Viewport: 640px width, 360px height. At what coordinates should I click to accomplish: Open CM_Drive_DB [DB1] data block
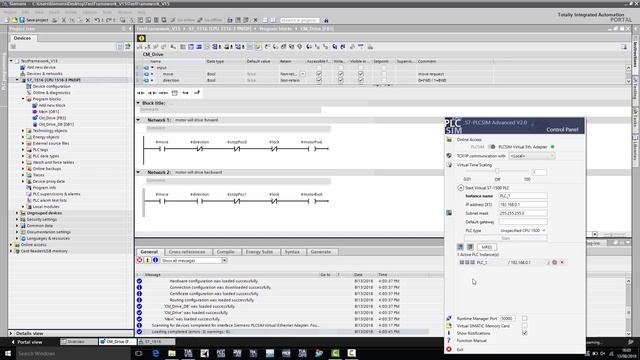[56, 124]
